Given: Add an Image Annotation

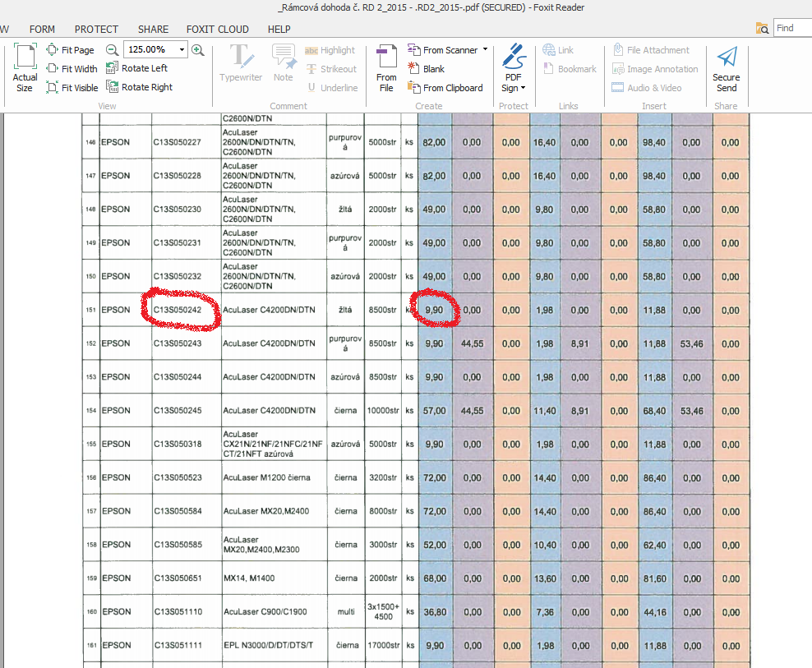Looking at the screenshot, I should point(655,69).
